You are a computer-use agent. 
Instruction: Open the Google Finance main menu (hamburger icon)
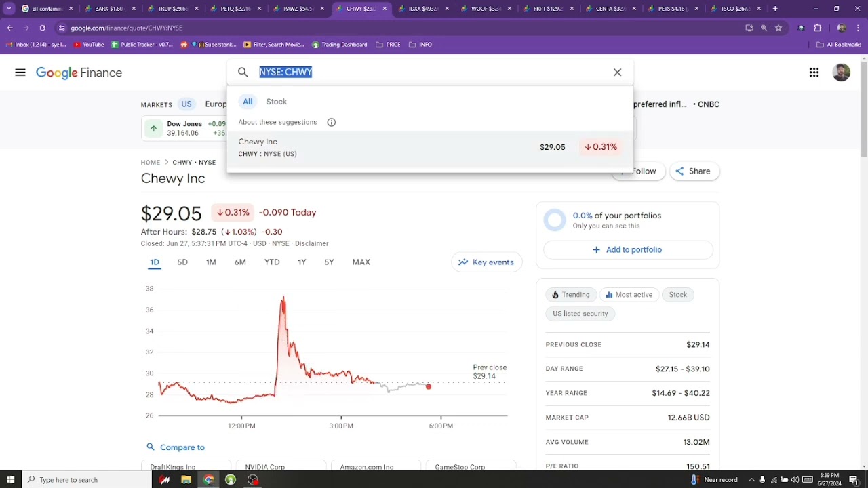[20, 73]
